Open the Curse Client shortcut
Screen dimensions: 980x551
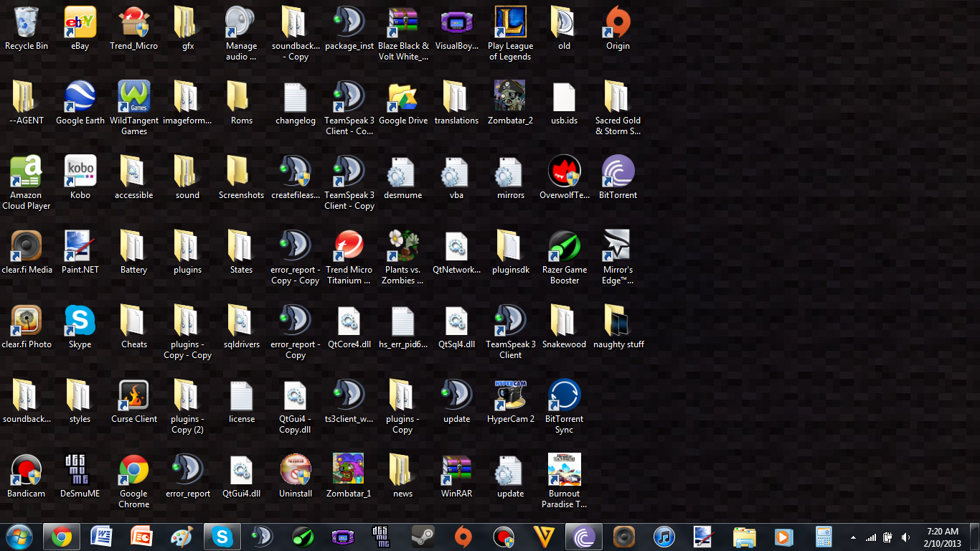[x=134, y=402]
